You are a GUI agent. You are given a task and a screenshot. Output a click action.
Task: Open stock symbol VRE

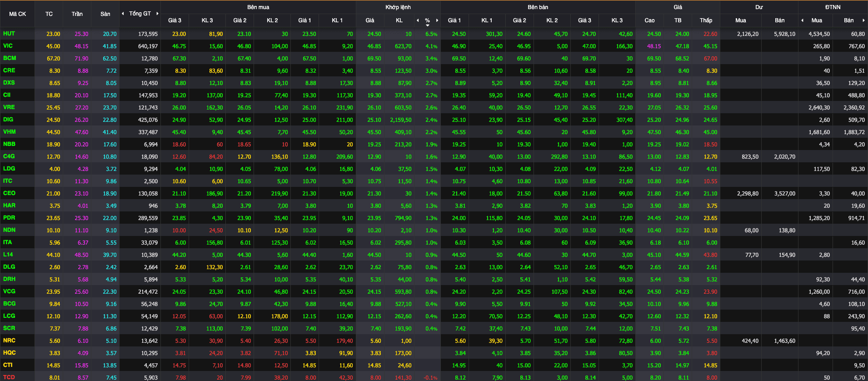(9, 107)
